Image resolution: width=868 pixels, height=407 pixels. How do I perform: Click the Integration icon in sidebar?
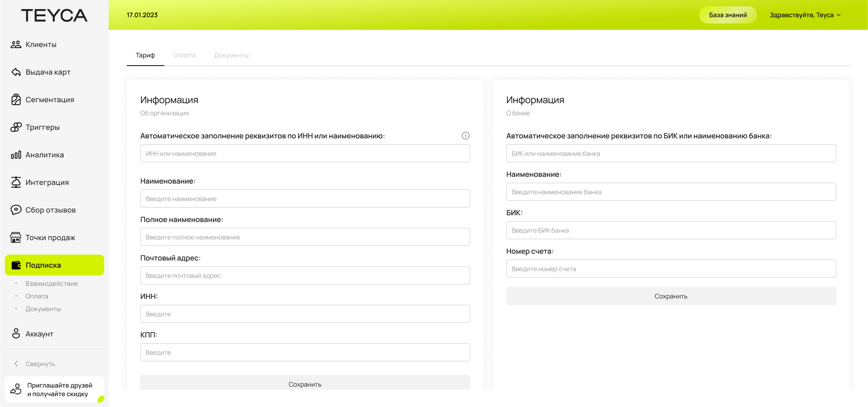(x=16, y=182)
